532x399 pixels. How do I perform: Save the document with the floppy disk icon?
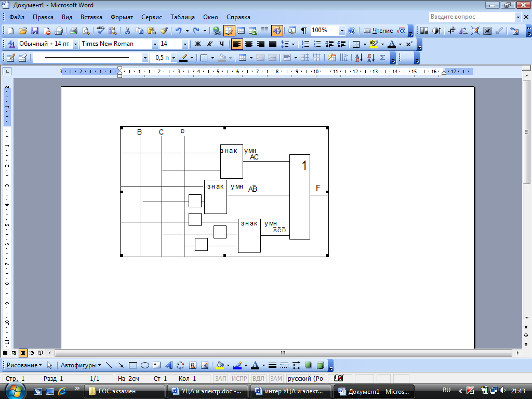coord(35,31)
